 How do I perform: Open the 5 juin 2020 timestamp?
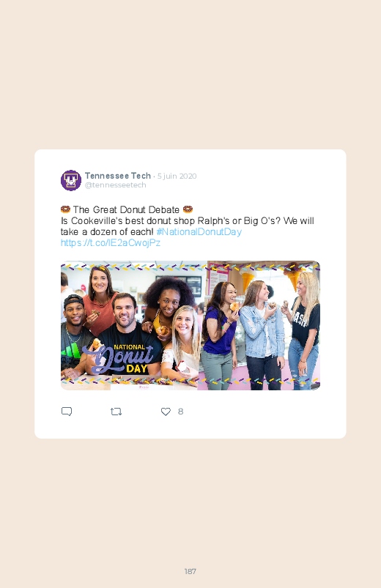tap(177, 176)
